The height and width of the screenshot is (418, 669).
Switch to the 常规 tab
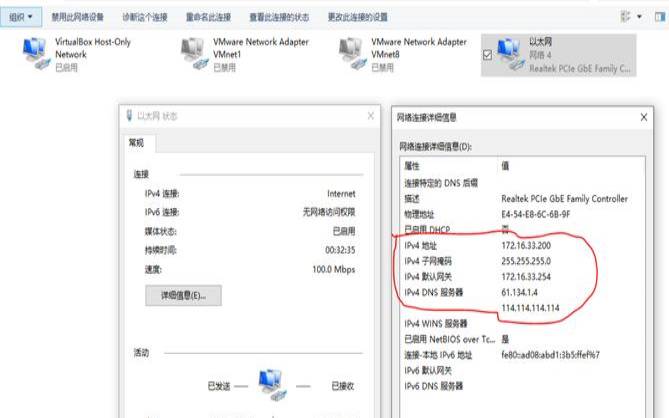coord(137,144)
